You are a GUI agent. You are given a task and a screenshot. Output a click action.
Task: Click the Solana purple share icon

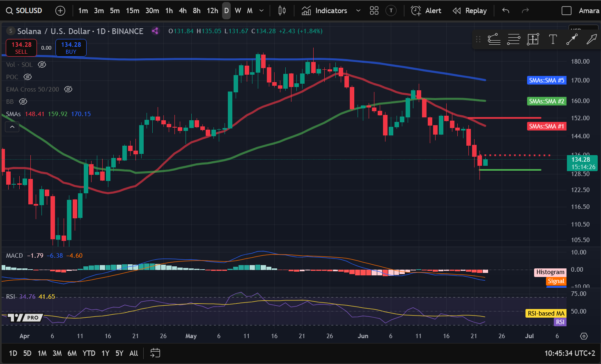pos(155,31)
